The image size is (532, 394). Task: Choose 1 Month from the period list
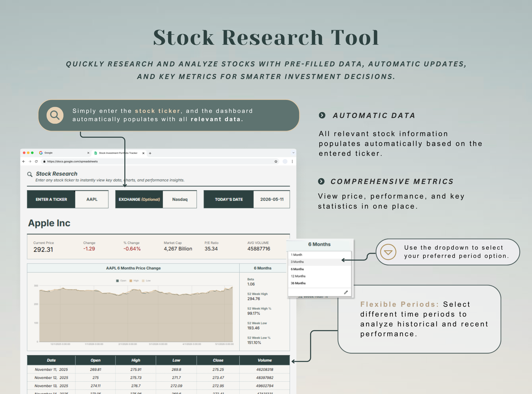(319, 255)
